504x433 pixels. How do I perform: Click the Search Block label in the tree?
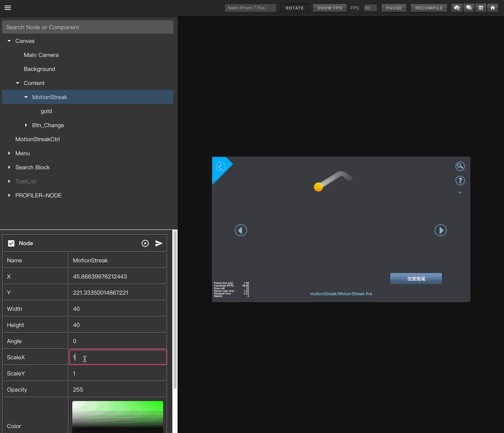pos(33,168)
